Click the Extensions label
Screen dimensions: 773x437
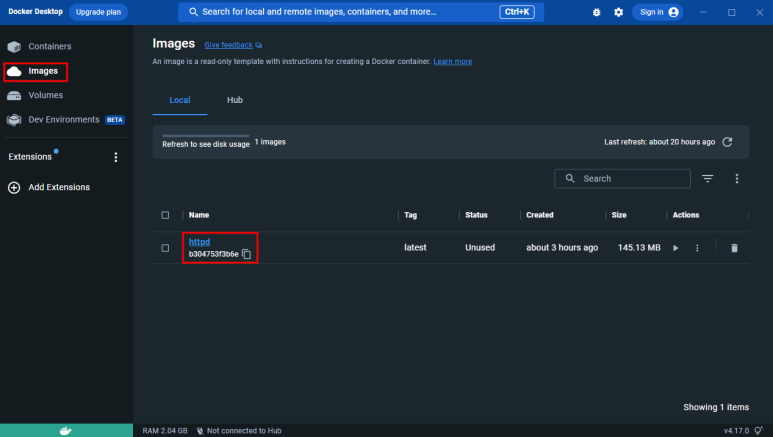[30, 157]
